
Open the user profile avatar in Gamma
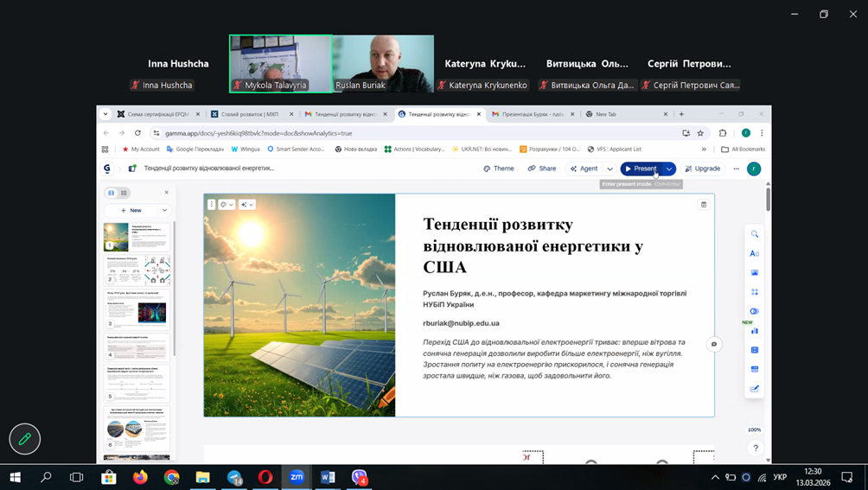point(753,169)
